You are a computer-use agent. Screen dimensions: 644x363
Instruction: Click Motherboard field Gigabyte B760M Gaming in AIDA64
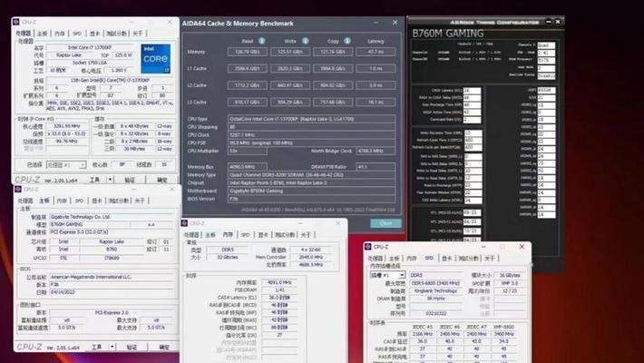[312, 191]
